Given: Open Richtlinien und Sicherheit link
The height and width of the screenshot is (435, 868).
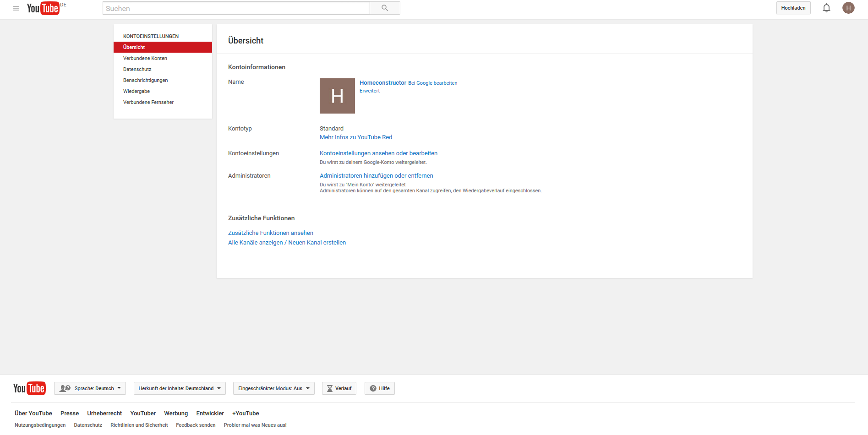Looking at the screenshot, I should pos(139,425).
